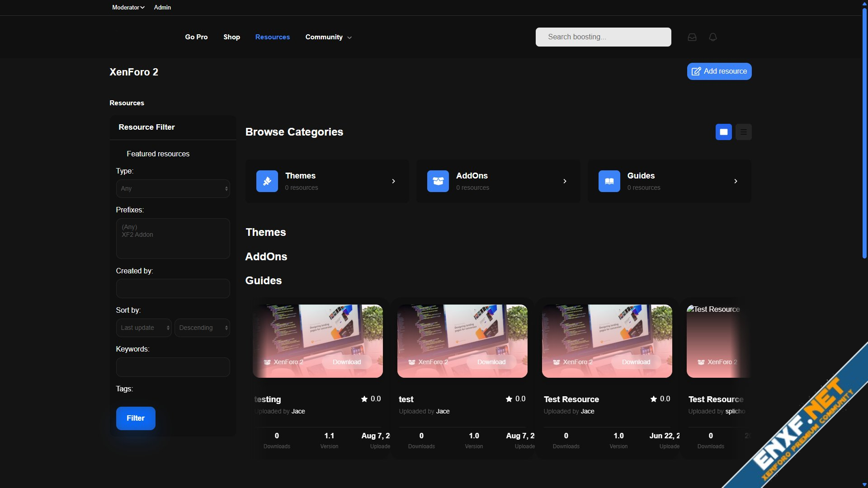
Task: Click the Themes category brush icon
Action: [x=267, y=181]
